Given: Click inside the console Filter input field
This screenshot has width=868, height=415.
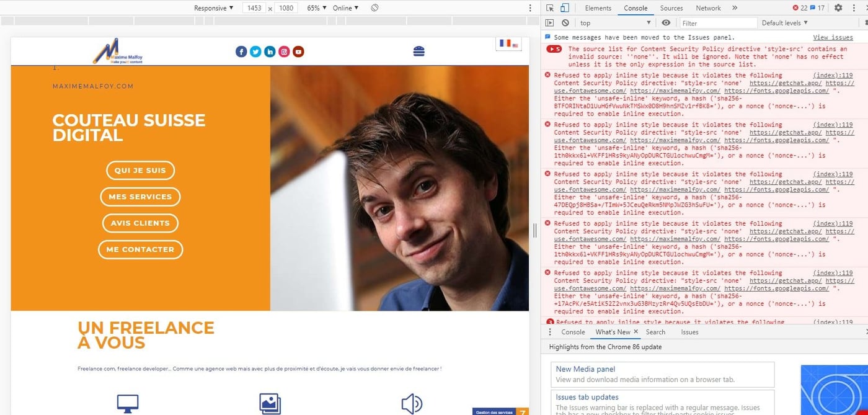Looking at the screenshot, I should click(x=718, y=22).
